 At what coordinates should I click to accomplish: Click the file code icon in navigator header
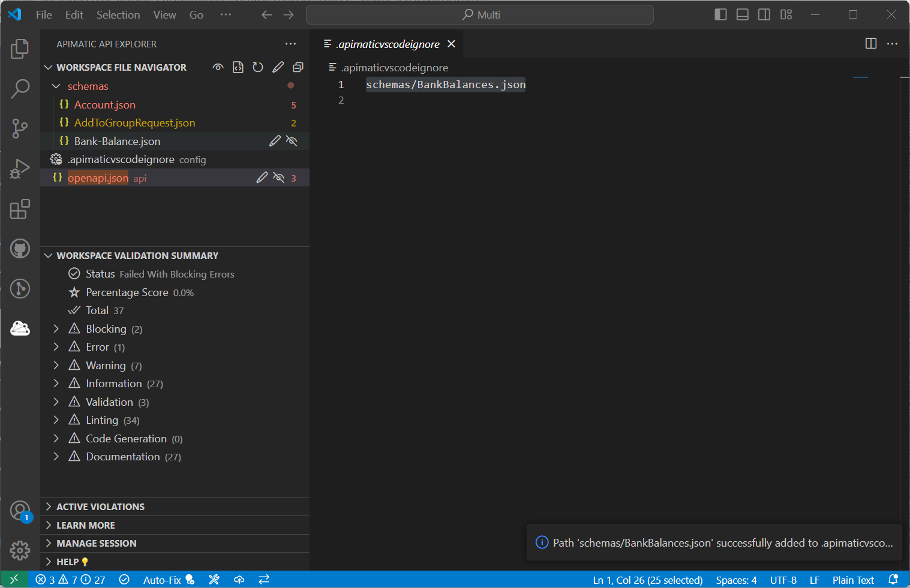[238, 67]
